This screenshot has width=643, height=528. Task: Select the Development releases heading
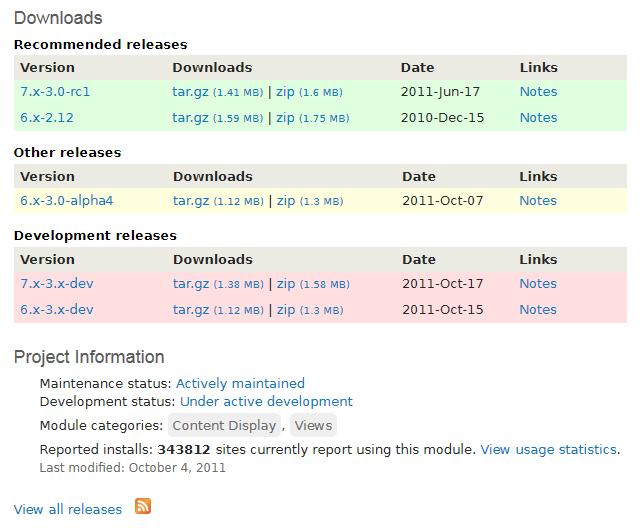95,236
